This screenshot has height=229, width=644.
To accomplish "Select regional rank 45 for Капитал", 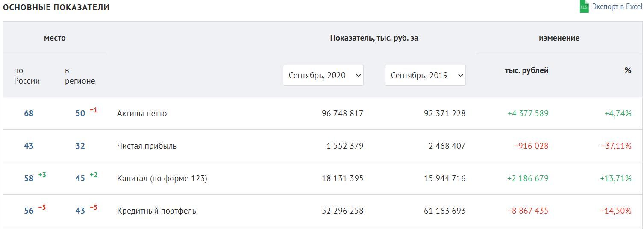I will coord(80,179).
